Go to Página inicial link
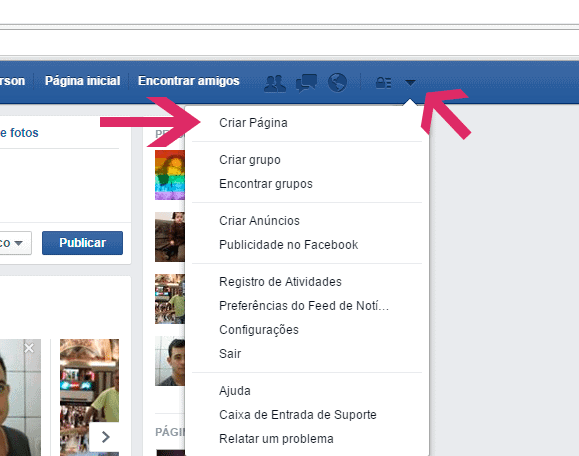The width and height of the screenshot is (579, 456). click(x=82, y=80)
